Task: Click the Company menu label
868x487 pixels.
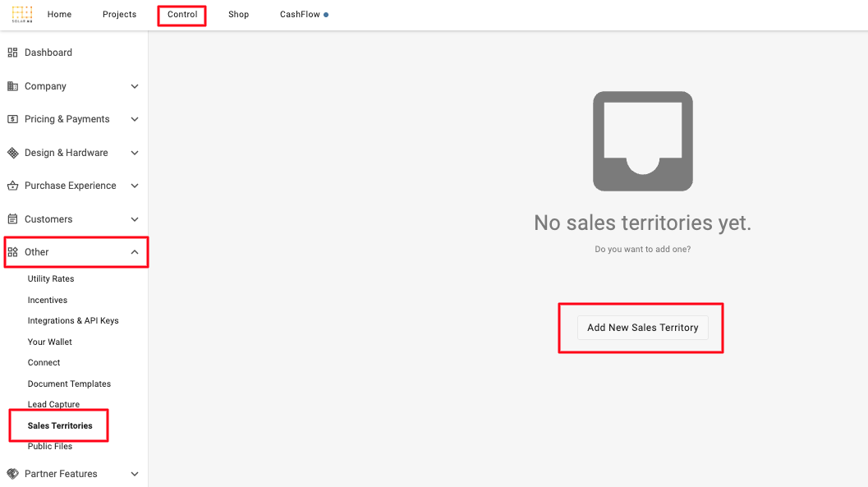Action: tap(45, 86)
